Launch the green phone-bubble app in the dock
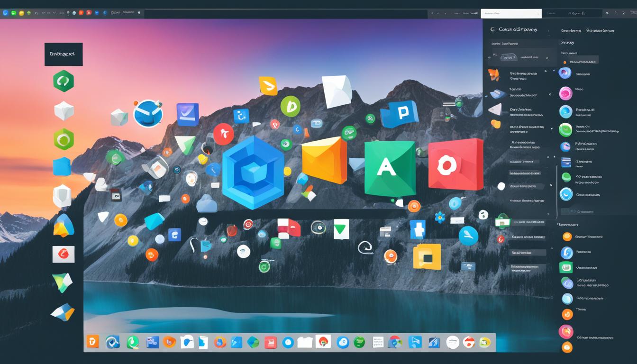637x364 pixels. pyautogui.click(x=133, y=342)
